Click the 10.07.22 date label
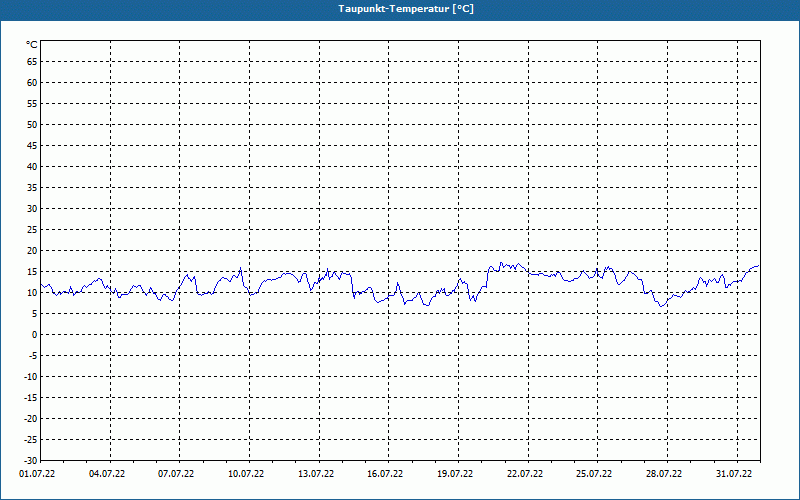The image size is (800, 500). point(246,474)
